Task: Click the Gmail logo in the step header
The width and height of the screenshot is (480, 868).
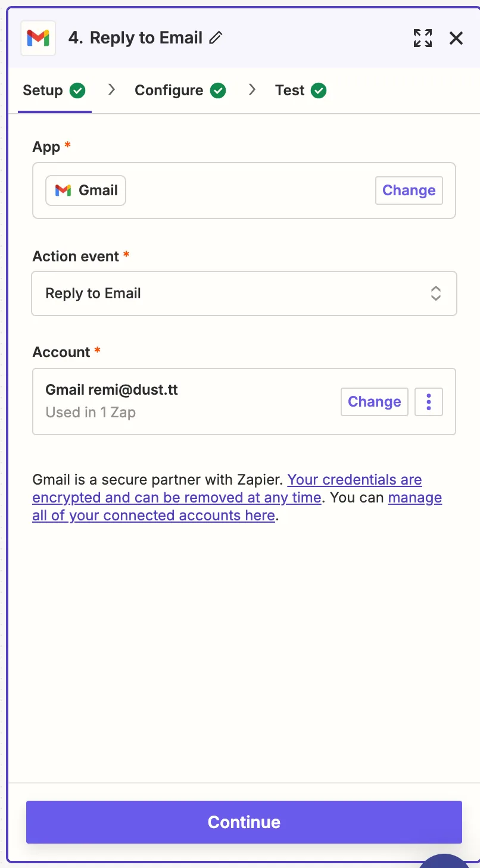Action: click(38, 38)
